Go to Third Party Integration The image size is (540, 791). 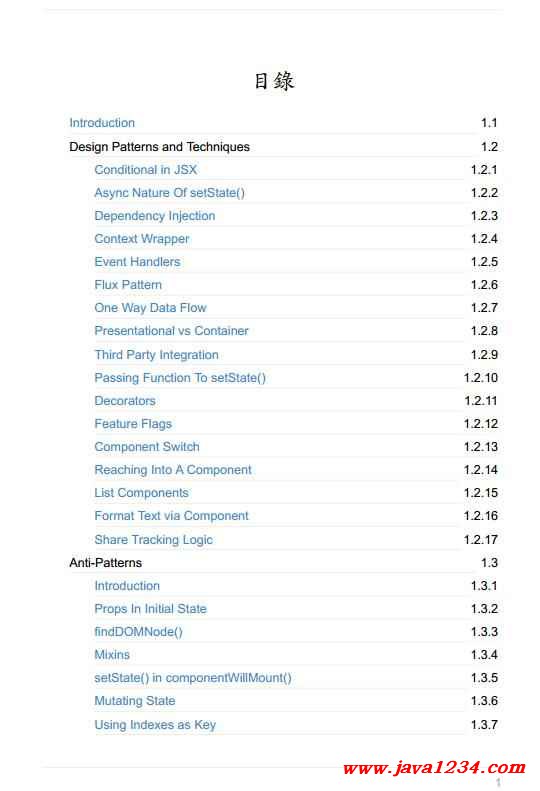[156, 355]
